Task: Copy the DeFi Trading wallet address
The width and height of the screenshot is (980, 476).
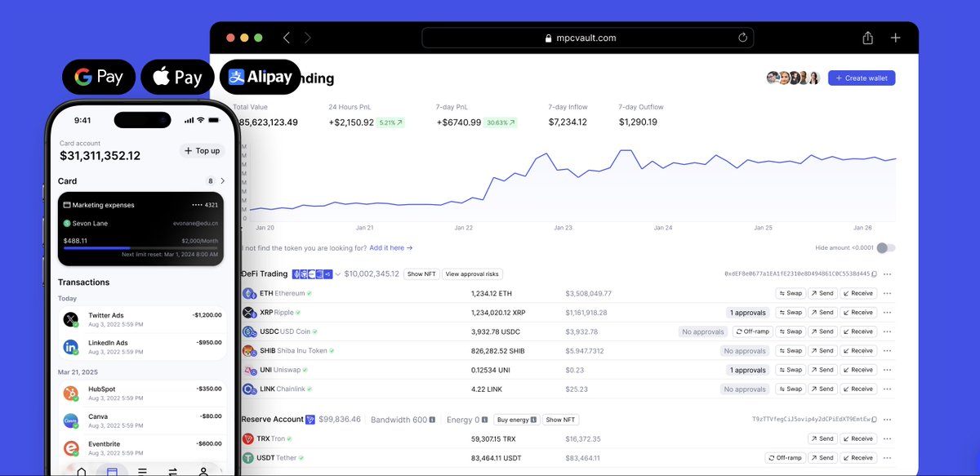Action: [x=874, y=274]
